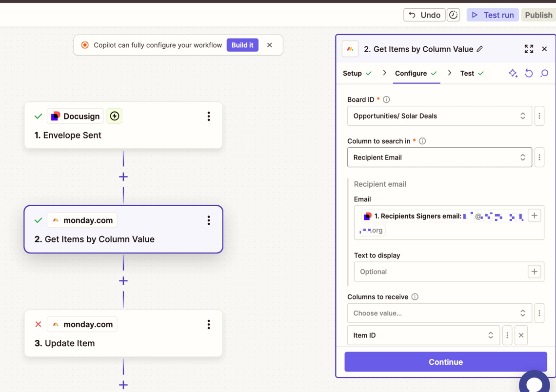This screenshot has height=392, width=556.
Task: Click the refresh fields icon
Action: (529, 73)
